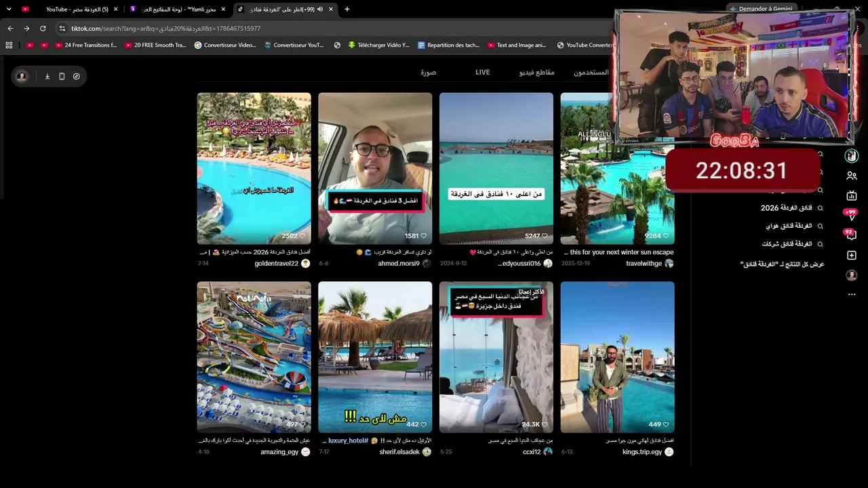The height and width of the screenshot is (488, 868).
Task: Open the Chrome apps grid shortcut
Action: point(9,45)
